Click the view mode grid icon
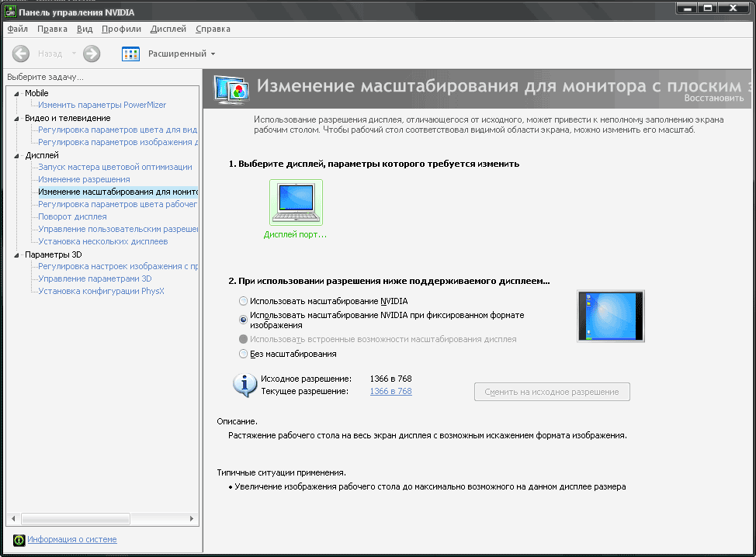The height and width of the screenshot is (557, 756). [x=131, y=54]
